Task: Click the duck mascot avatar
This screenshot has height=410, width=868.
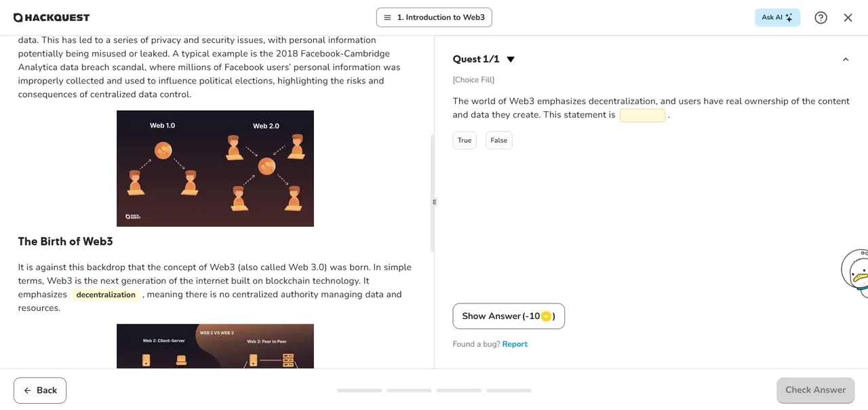Action: tap(856, 272)
